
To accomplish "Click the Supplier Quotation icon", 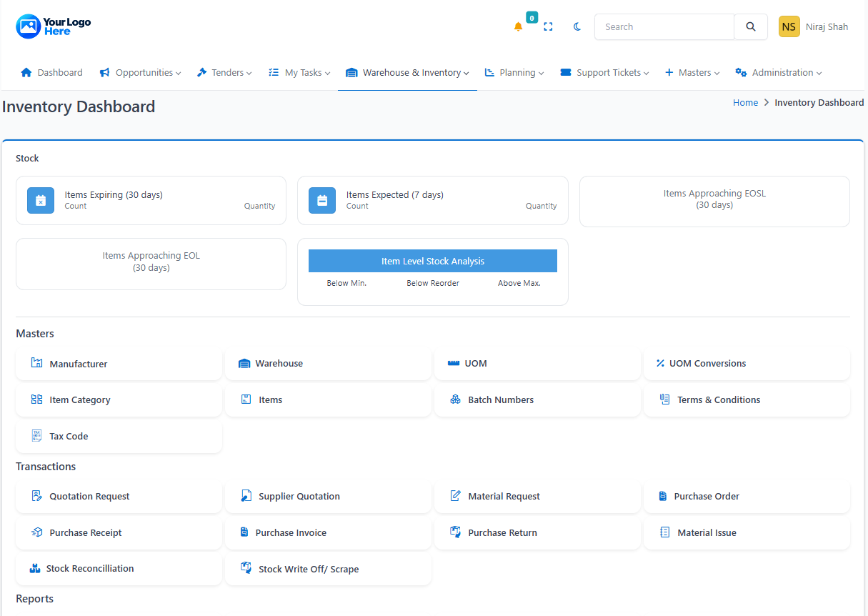I will pyautogui.click(x=246, y=496).
